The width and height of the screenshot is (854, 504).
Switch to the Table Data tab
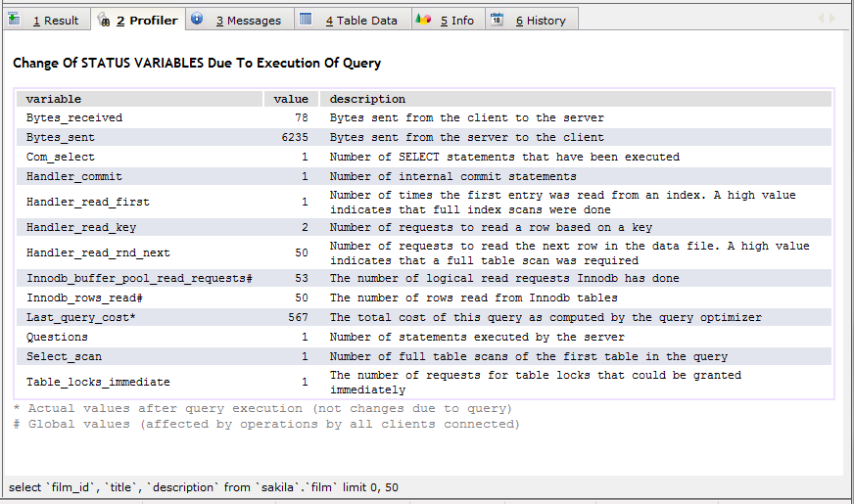coord(360,21)
